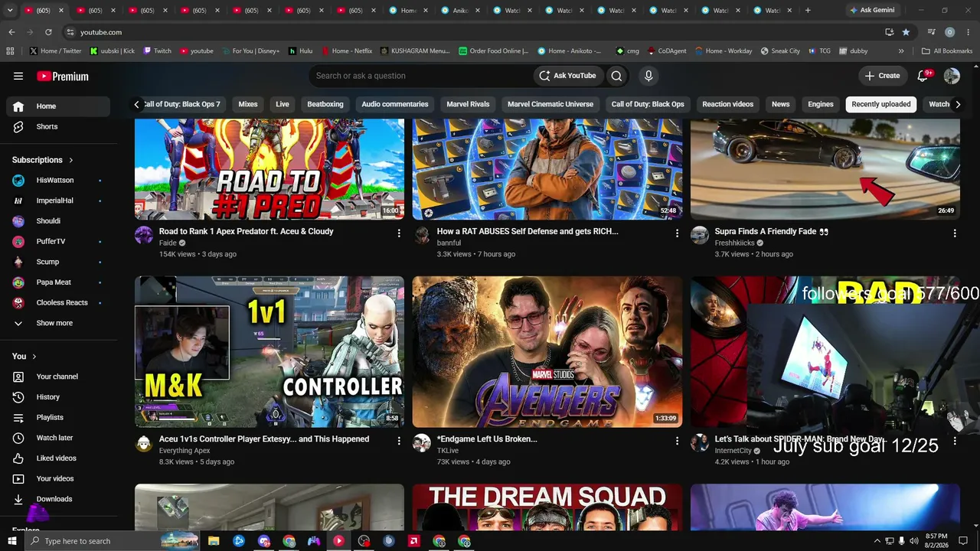Viewport: 980px width, 551px height.
Task: Open the Chrome tab search dropdown
Action: pyautogui.click(x=10, y=11)
